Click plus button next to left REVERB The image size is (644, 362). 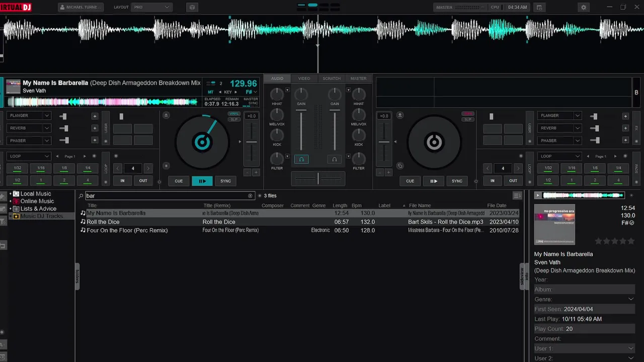coord(95,128)
